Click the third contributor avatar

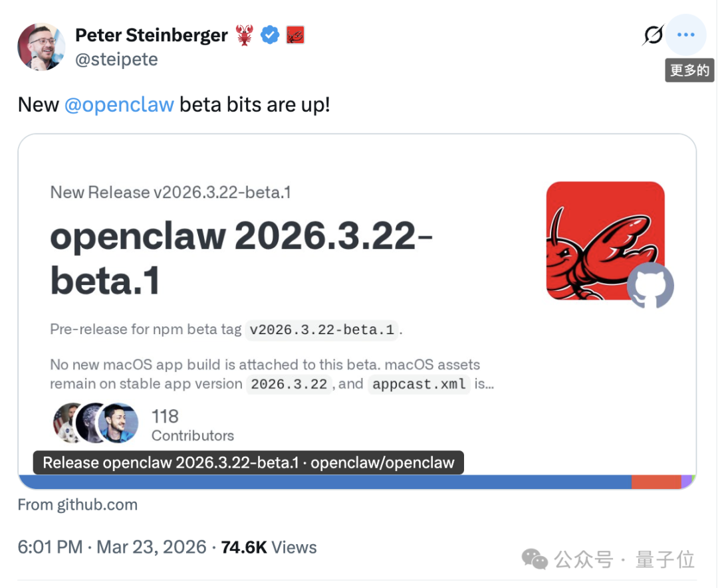click(120, 423)
